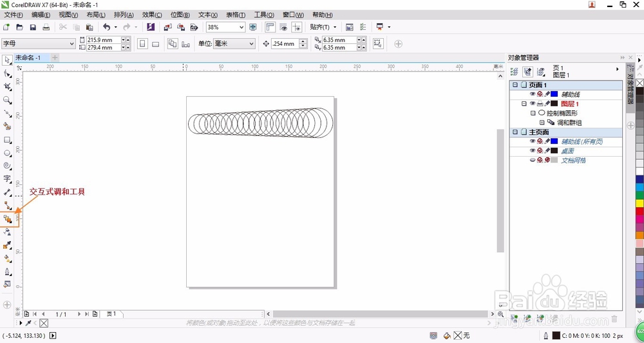This screenshot has width=644, height=343.
Task: Select the Connector tool
Action: point(7,205)
